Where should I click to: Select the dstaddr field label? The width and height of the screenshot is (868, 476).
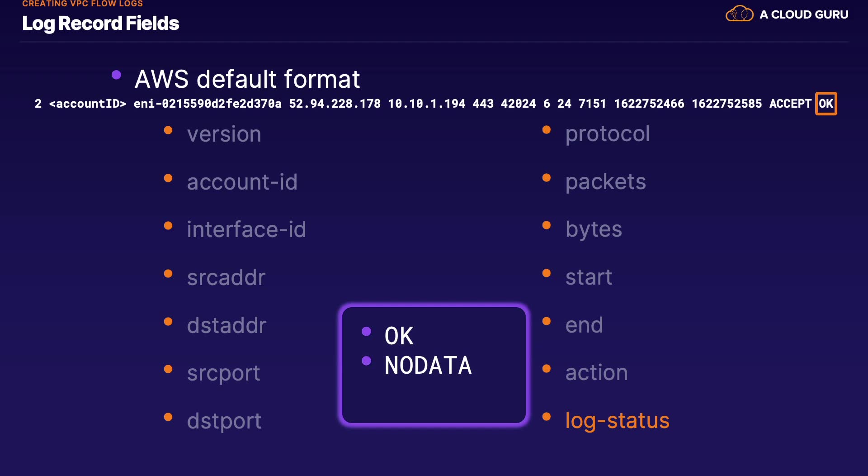(x=226, y=325)
